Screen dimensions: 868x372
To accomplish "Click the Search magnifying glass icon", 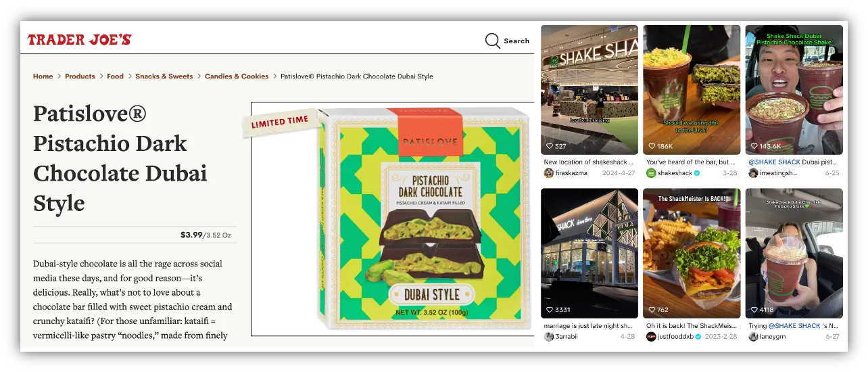I will click(493, 41).
